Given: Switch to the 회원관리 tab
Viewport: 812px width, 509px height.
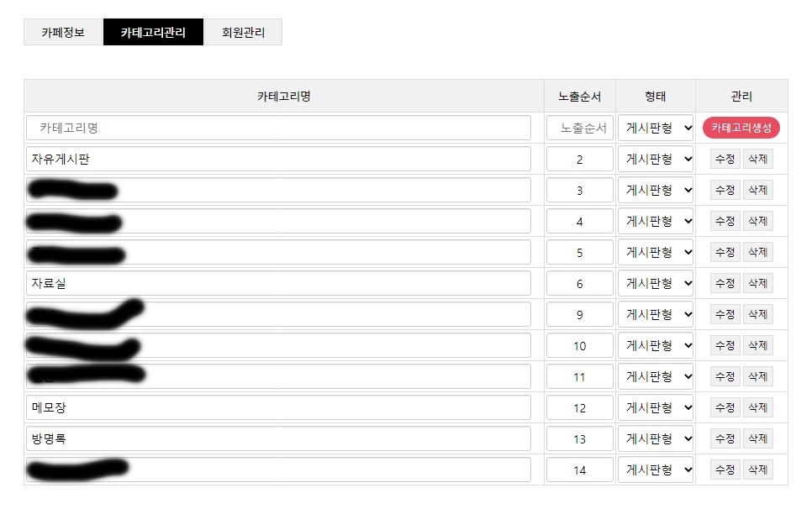Looking at the screenshot, I should [243, 33].
